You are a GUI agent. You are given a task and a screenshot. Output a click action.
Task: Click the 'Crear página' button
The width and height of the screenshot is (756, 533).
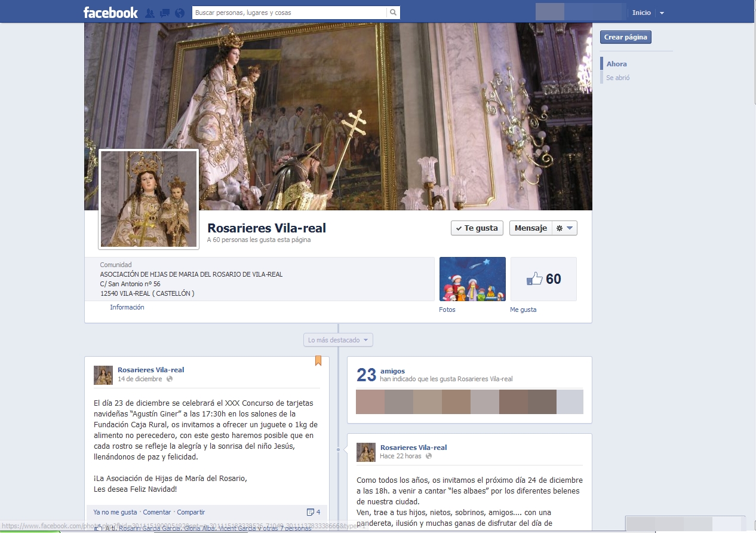pos(625,37)
